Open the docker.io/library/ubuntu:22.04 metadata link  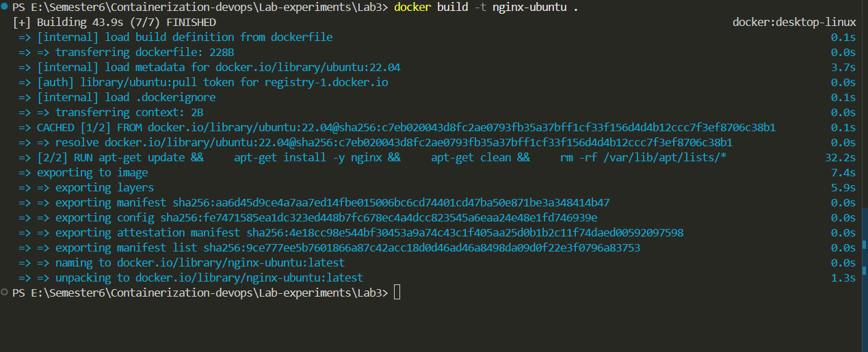(308, 67)
